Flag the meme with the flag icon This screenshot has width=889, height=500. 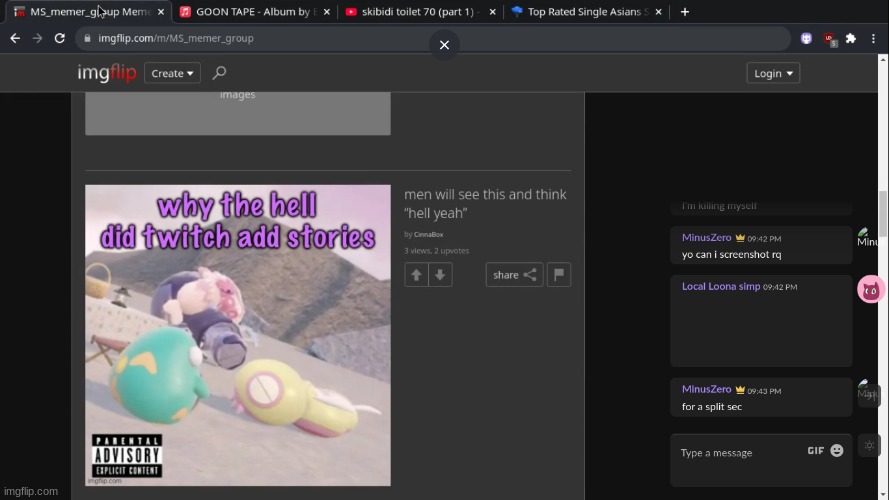pyautogui.click(x=559, y=275)
